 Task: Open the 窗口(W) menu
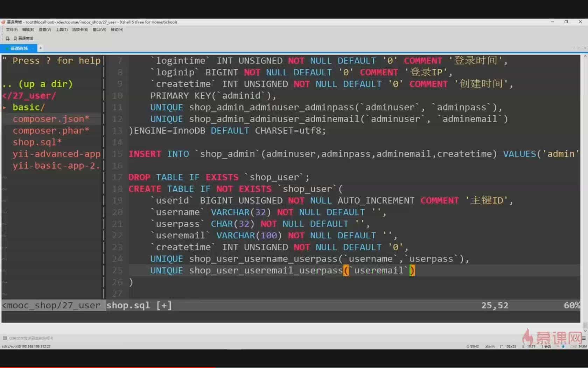pos(99,29)
